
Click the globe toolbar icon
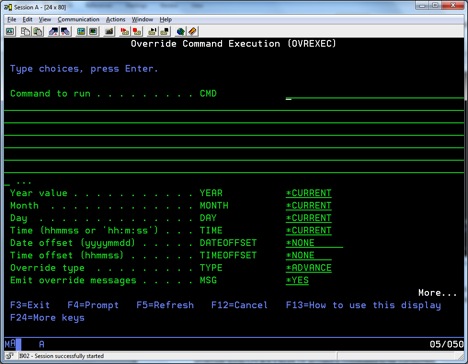pos(180,32)
